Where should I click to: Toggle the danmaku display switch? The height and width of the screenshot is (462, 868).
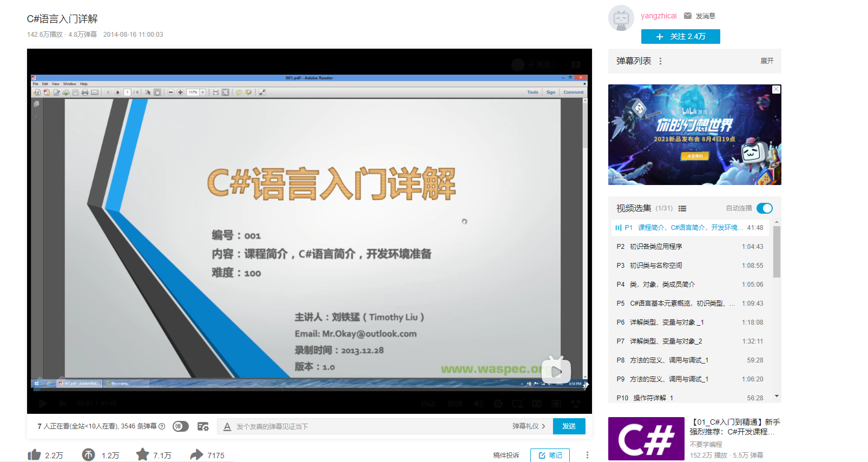point(181,426)
